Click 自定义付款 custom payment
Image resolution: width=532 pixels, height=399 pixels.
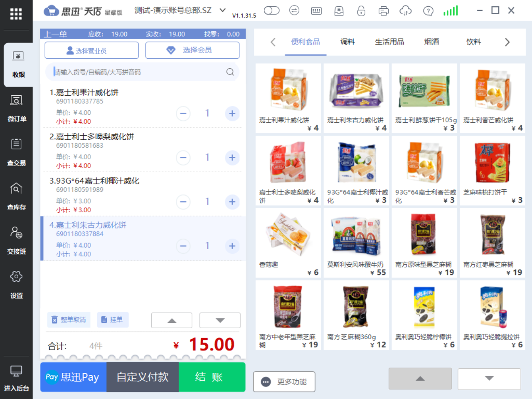click(x=143, y=377)
